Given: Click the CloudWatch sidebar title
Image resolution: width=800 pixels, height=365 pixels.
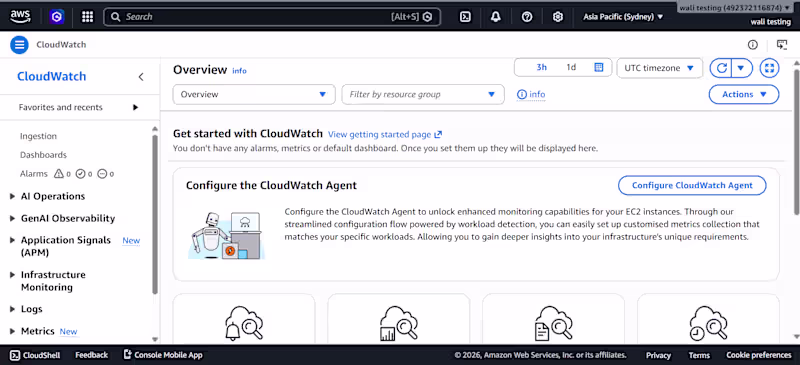Looking at the screenshot, I should tap(52, 77).
